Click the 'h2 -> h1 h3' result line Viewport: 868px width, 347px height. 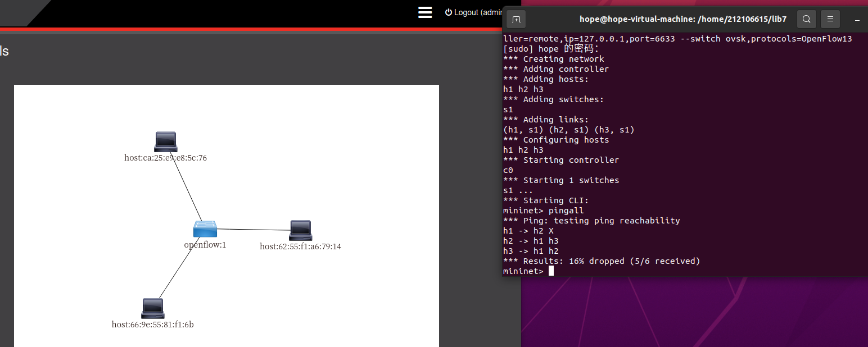click(x=531, y=241)
